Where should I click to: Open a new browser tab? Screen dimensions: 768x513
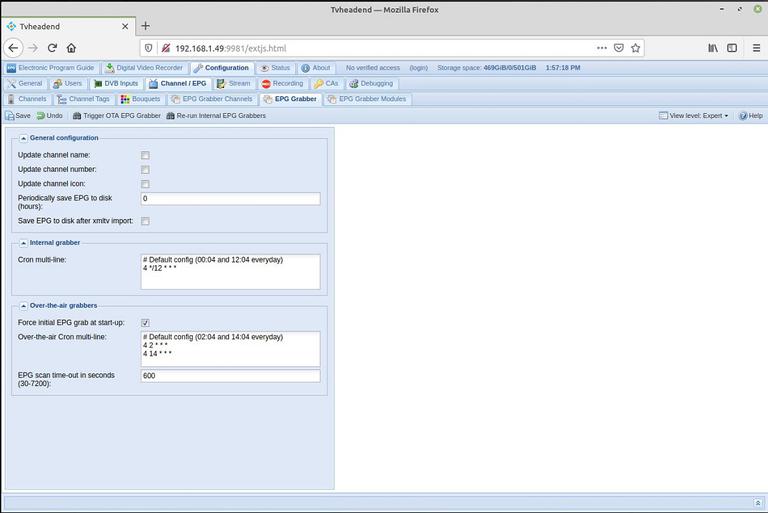click(x=145, y=26)
